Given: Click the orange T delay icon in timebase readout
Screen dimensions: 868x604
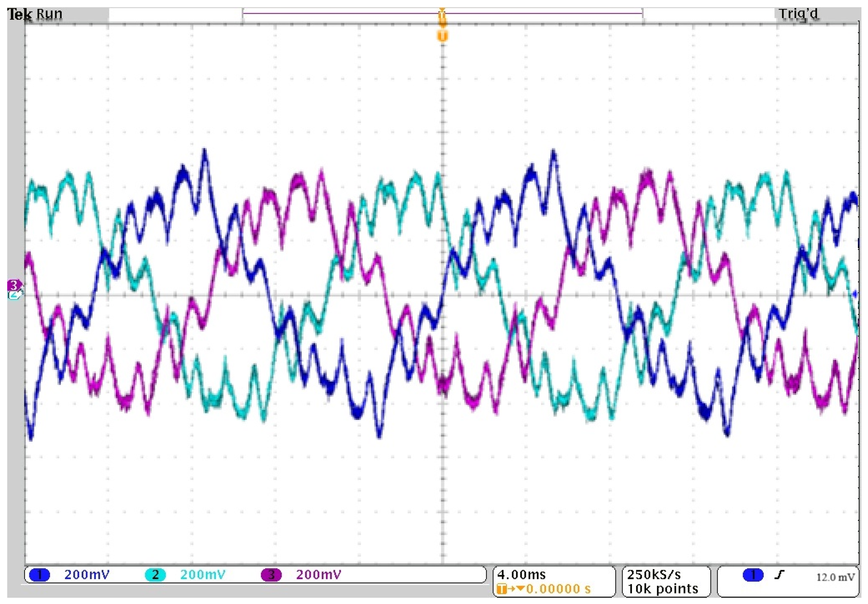Looking at the screenshot, I should pos(502,589).
